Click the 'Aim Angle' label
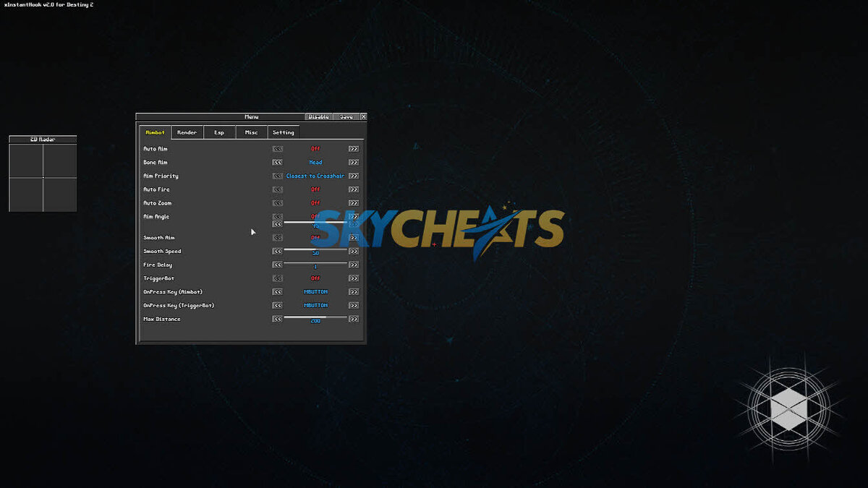Viewport: 868px width, 488px height. [x=156, y=217]
